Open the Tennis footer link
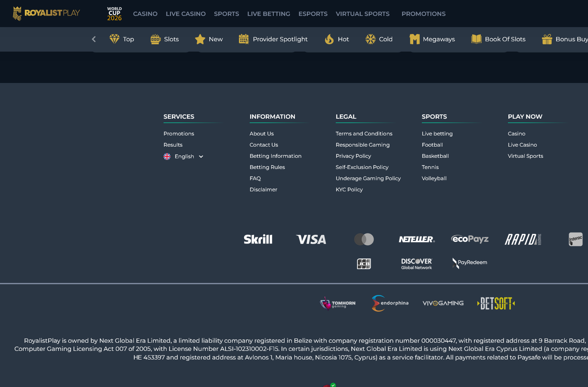588x387 pixels. click(x=430, y=167)
